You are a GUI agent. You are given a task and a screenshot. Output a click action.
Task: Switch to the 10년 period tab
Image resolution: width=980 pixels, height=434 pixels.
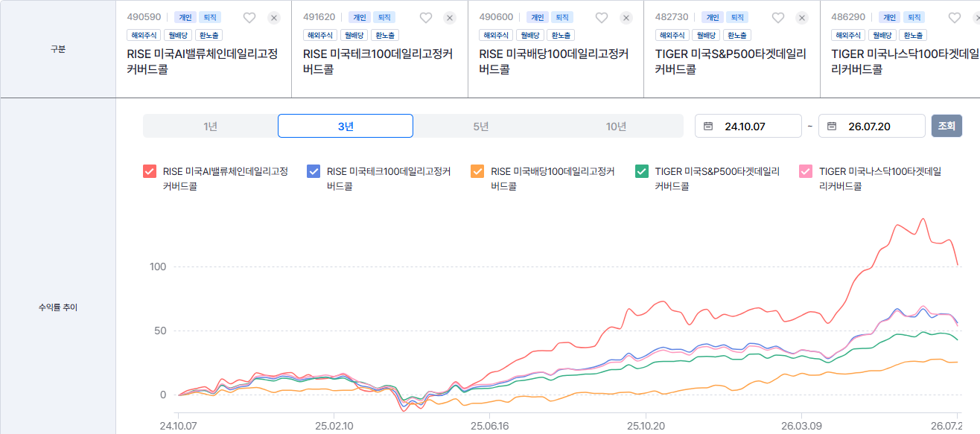point(616,127)
